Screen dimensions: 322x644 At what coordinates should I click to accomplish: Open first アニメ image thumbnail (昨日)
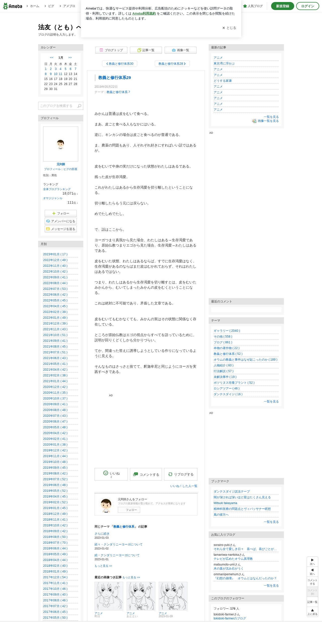(109, 596)
